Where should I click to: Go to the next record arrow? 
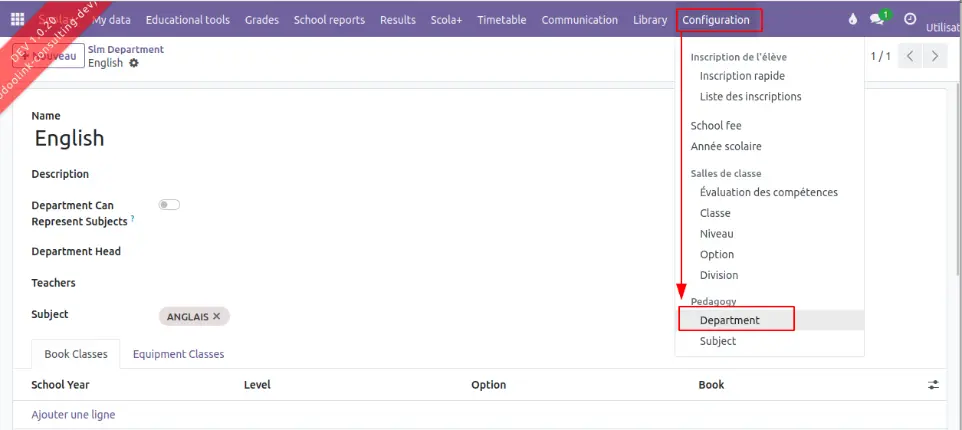coord(935,56)
